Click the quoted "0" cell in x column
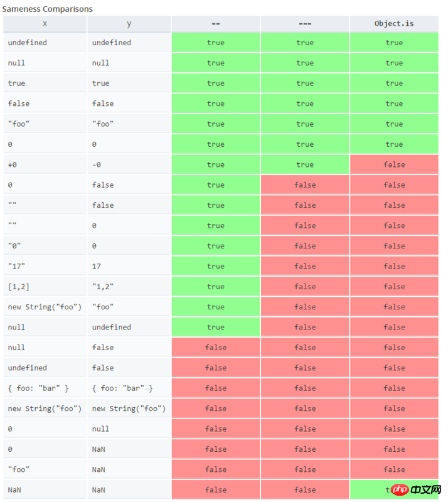 point(14,246)
